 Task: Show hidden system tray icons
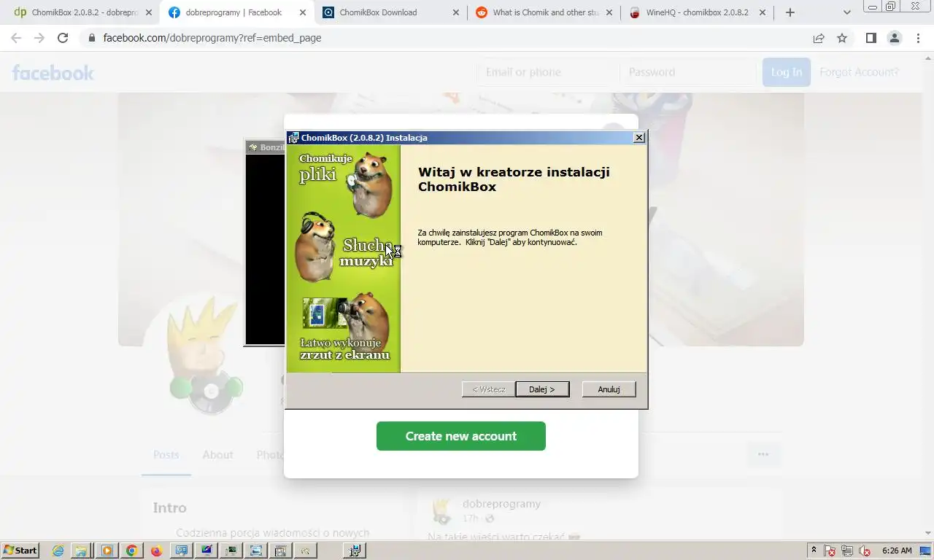click(814, 551)
